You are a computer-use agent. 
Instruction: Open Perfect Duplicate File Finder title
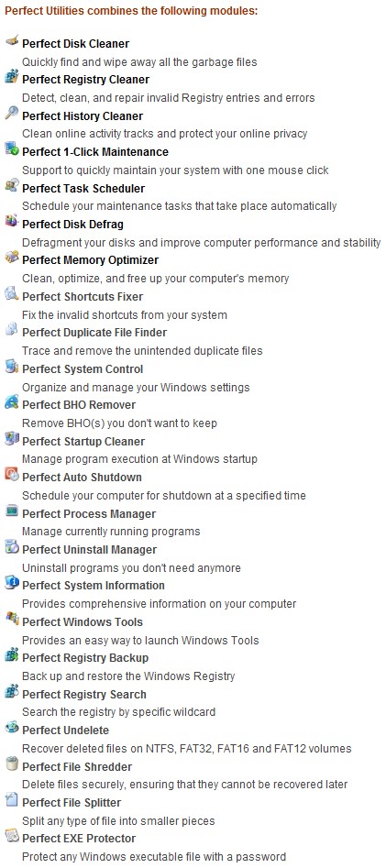click(x=94, y=333)
